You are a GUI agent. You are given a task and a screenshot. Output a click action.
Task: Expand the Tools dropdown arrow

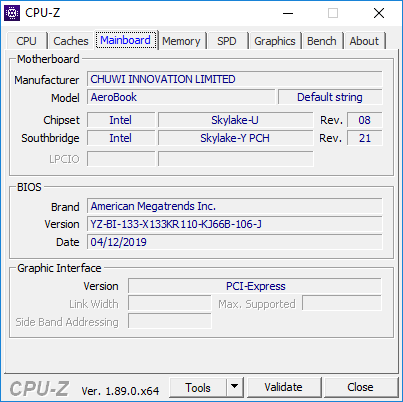235,387
